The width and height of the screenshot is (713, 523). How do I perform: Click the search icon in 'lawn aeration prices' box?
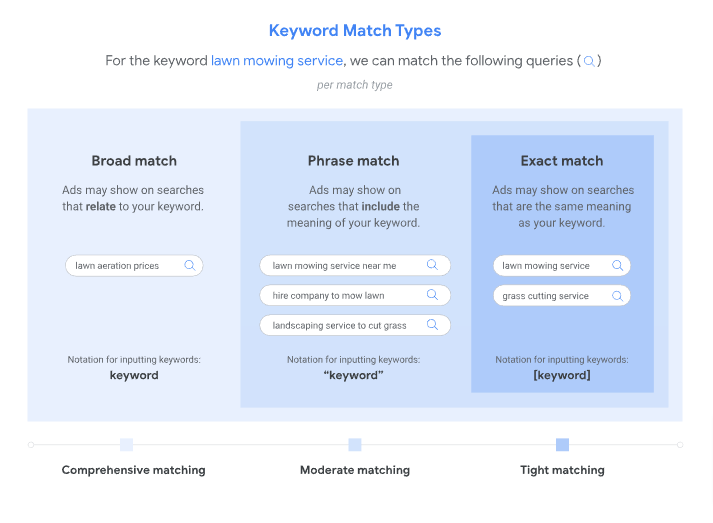pos(190,266)
